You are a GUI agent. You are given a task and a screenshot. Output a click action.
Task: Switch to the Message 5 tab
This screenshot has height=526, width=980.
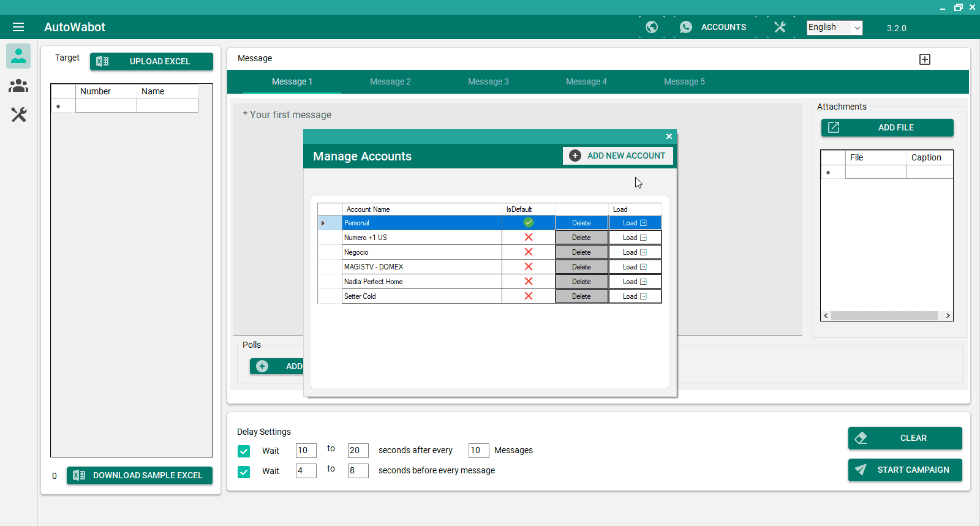[684, 81]
